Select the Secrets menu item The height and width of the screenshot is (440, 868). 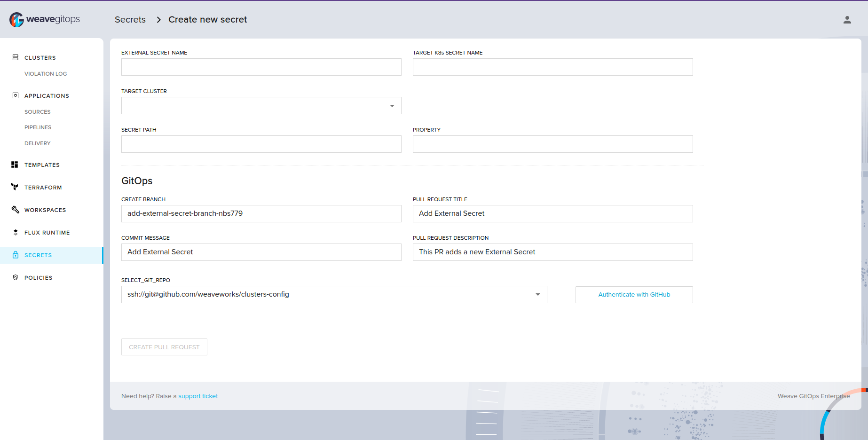[52, 255]
